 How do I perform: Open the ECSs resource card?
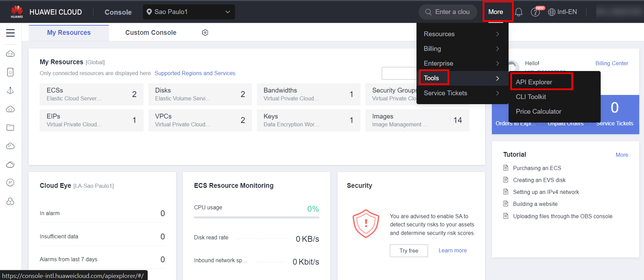(91, 94)
